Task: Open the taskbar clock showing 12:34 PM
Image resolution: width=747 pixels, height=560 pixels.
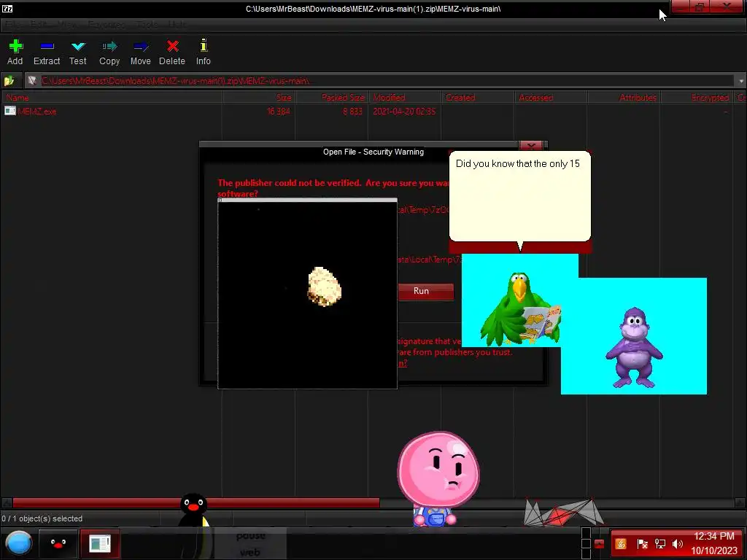Action: tap(713, 543)
